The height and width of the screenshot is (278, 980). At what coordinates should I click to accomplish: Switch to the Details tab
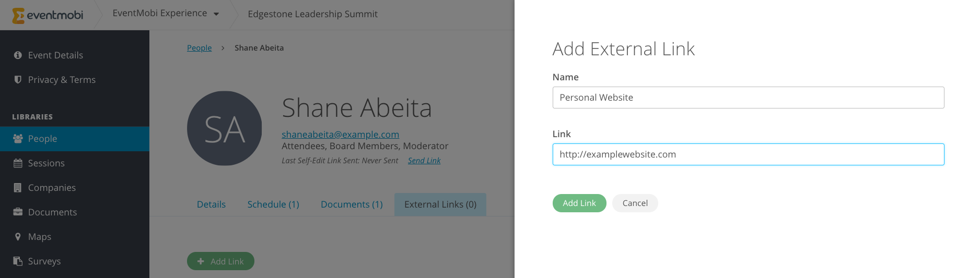point(211,204)
